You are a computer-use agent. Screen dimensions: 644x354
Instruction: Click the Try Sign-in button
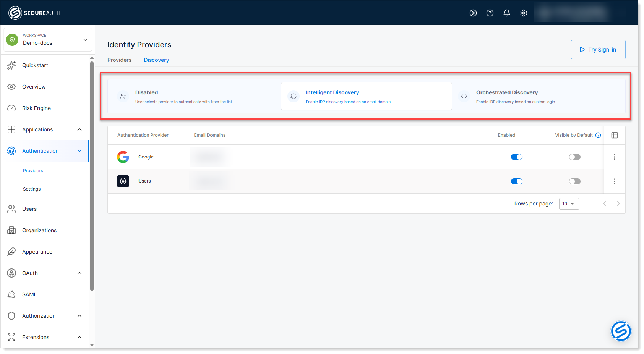(x=598, y=49)
